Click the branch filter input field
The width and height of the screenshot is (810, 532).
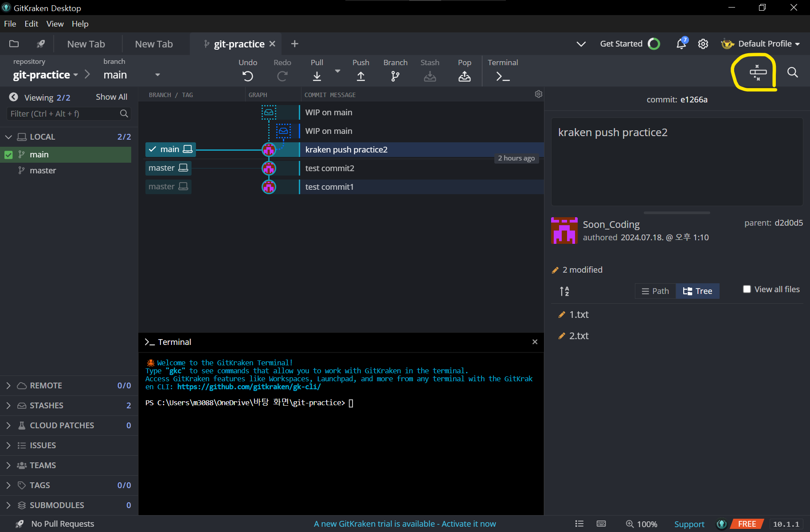coord(69,114)
